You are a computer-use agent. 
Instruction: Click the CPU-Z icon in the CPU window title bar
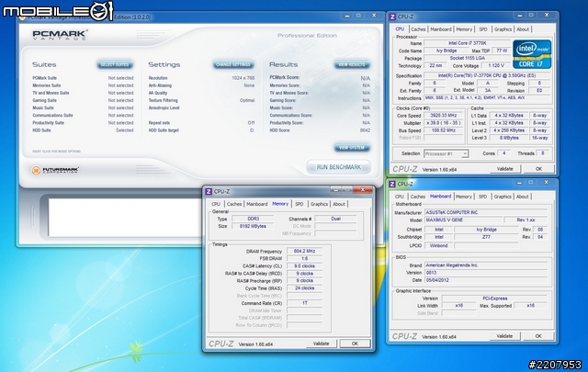click(x=392, y=17)
